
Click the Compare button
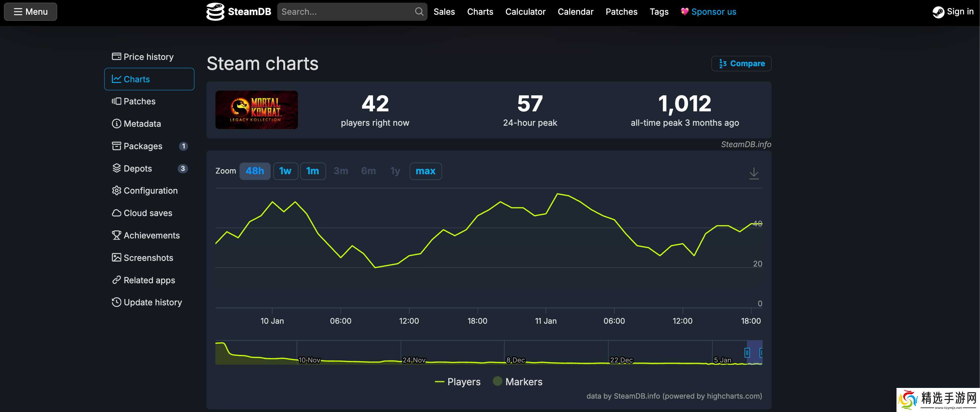[x=741, y=64]
